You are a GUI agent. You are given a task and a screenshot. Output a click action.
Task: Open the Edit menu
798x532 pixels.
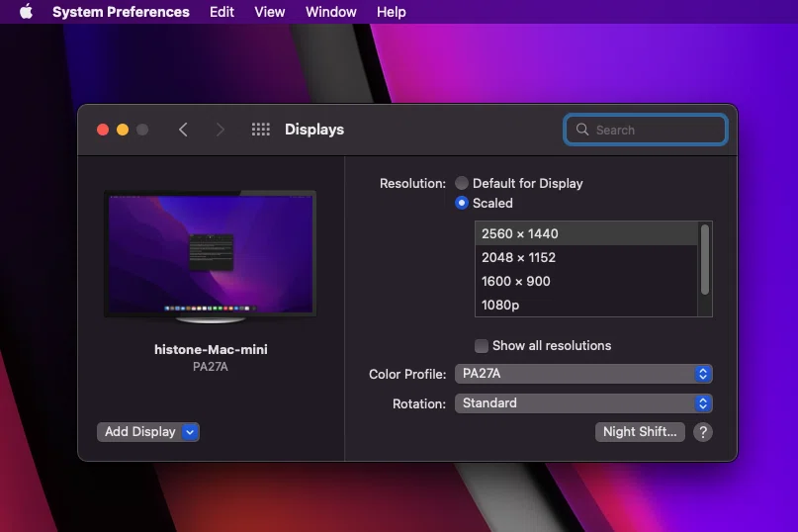coord(222,12)
